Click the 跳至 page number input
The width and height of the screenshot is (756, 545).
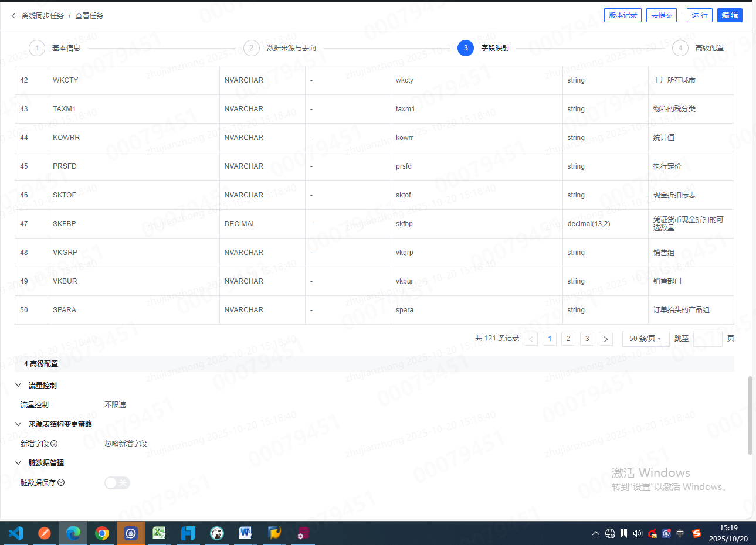click(x=707, y=339)
